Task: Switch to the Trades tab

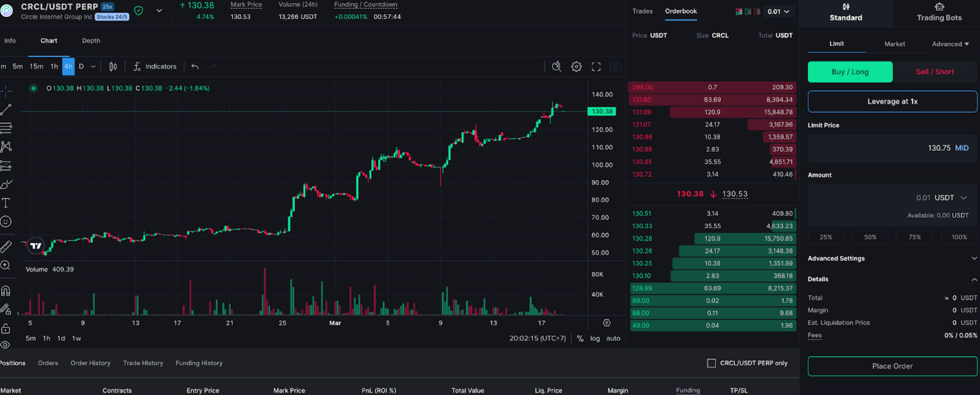Action: point(643,11)
